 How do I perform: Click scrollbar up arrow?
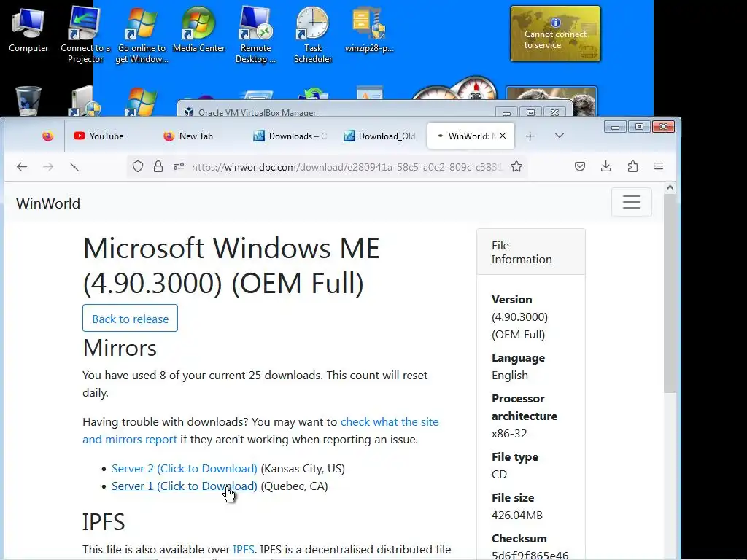[670, 187]
